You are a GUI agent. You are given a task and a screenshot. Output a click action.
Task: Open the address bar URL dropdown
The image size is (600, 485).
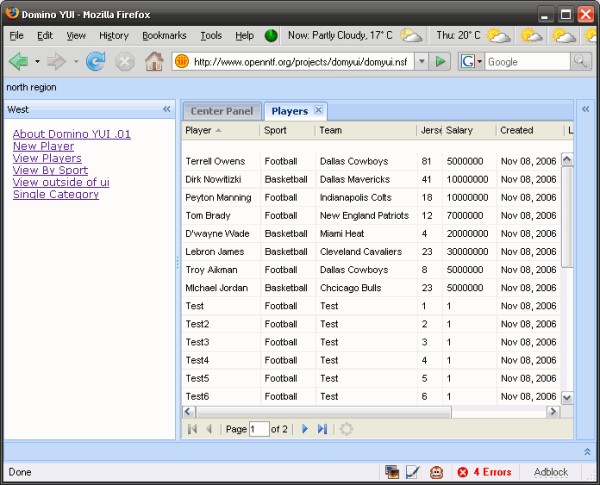(x=421, y=61)
